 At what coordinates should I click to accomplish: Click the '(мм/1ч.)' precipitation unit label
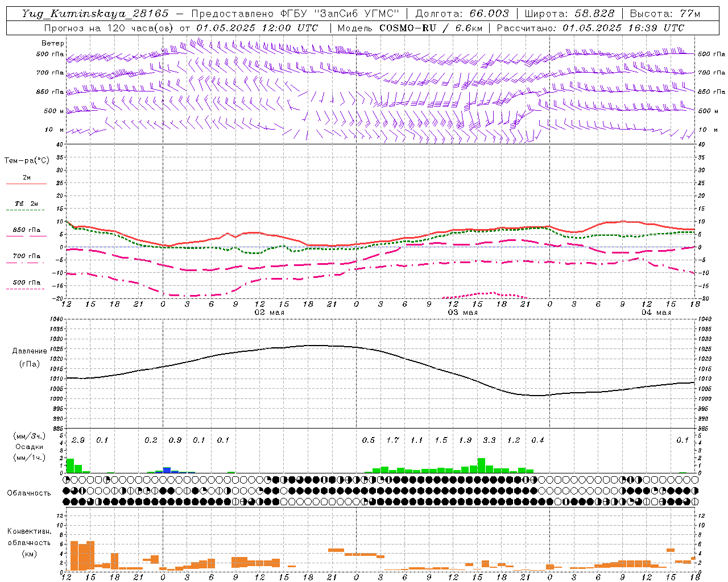pyautogui.click(x=30, y=458)
